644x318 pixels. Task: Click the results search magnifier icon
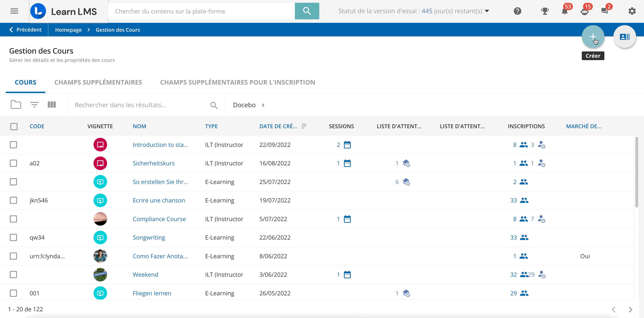(x=214, y=105)
